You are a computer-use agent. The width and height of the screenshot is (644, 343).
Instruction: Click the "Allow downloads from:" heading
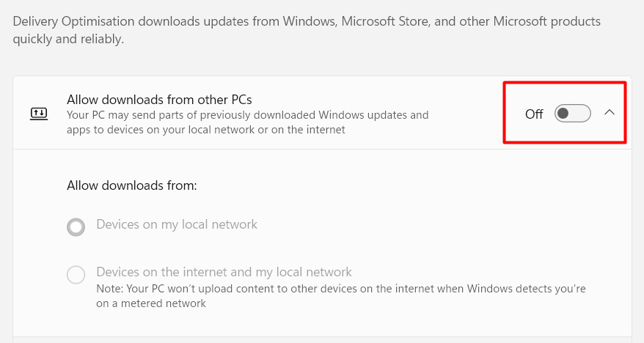point(132,185)
